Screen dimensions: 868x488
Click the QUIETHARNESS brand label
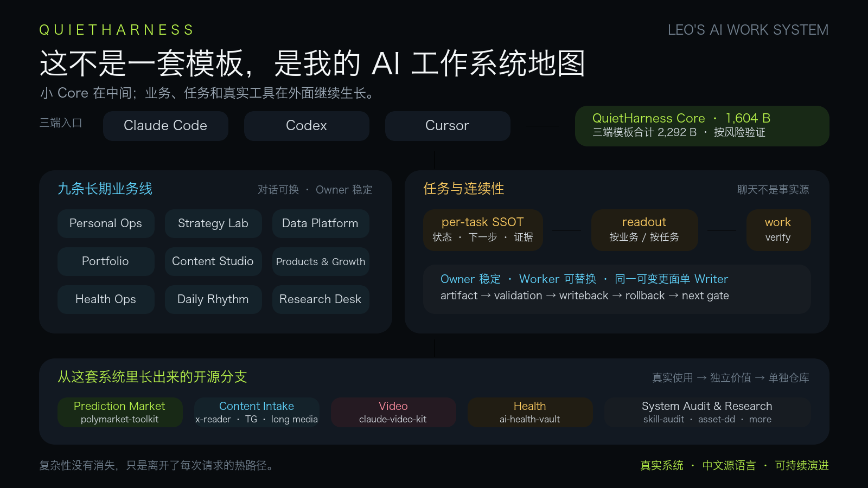pos(116,30)
